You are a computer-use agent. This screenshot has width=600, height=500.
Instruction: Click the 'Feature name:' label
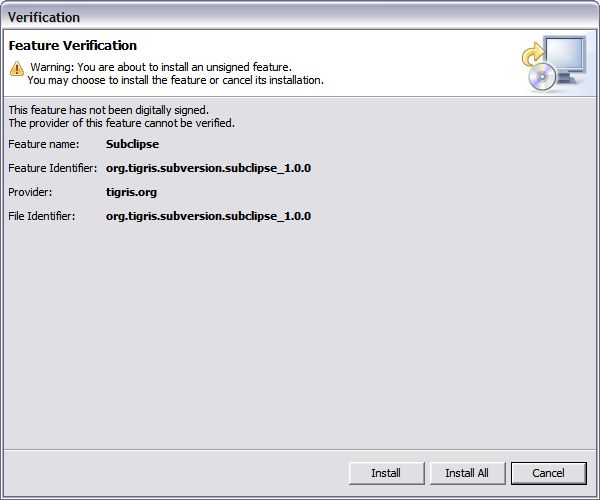44,144
